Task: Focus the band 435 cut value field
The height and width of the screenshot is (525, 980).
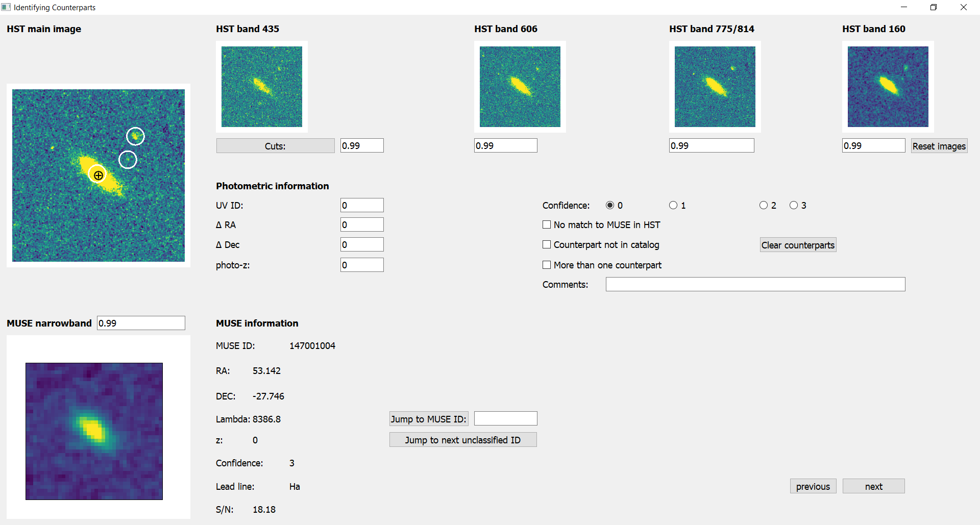Action: tap(362, 145)
